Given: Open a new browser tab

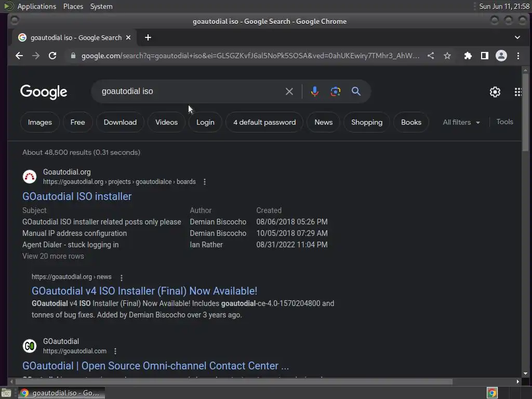Looking at the screenshot, I should pyautogui.click(x=148, y=37).
